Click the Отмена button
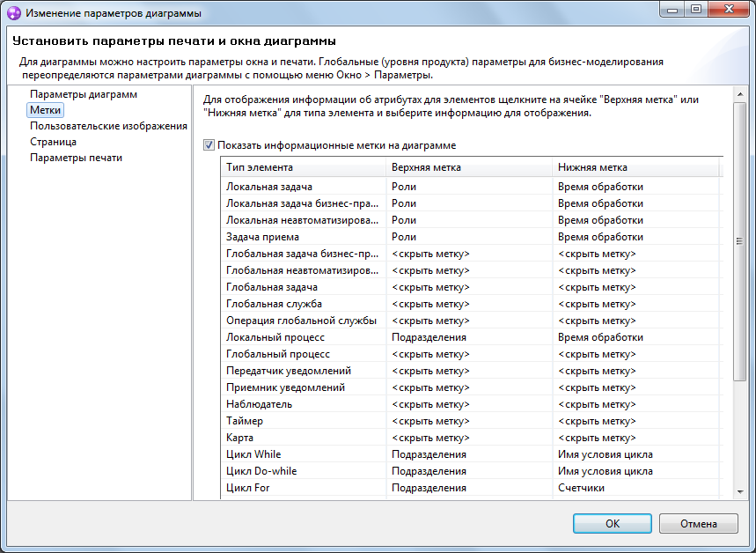The height and width of the screenshot is (553, 756). (698, 524)
